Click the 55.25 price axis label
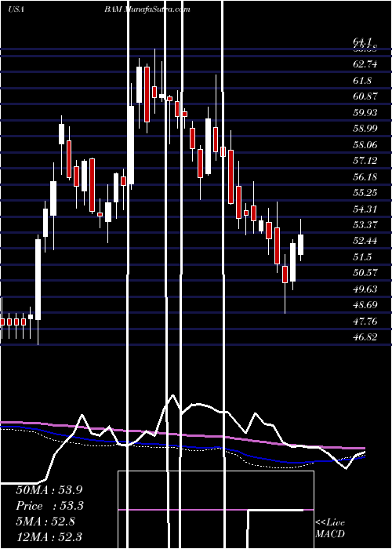Viewport: 392px width, 549px height. tap(365, 193)
